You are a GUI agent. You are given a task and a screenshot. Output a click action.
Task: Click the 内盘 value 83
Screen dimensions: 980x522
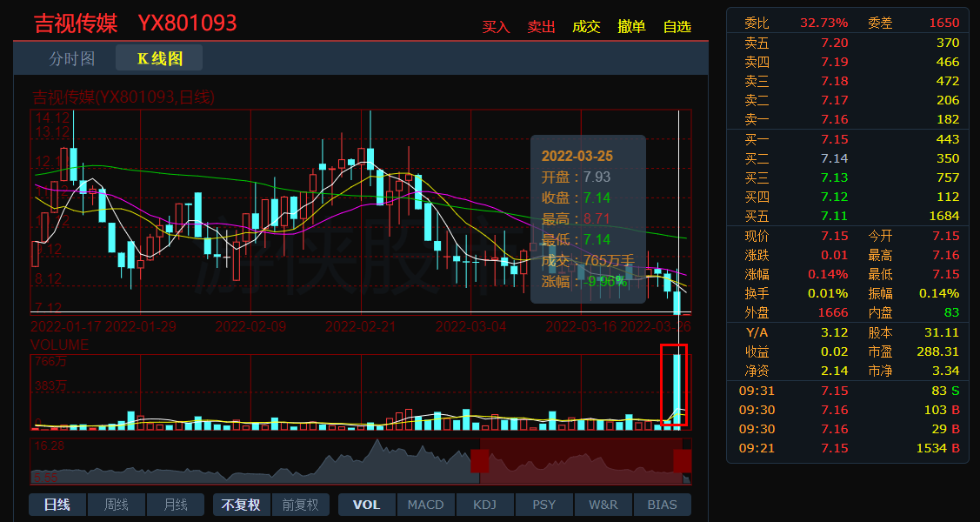click(951, 312)
